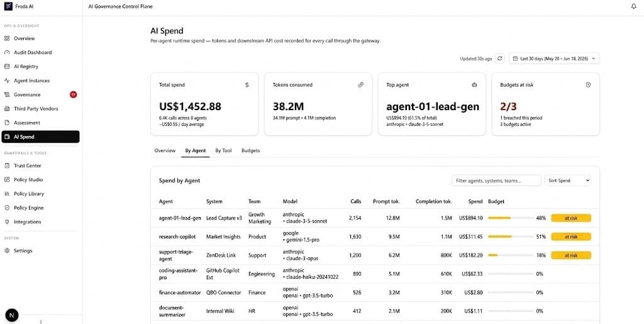
Task: Click the refresh data icon
Action: [x=500, y=59]
